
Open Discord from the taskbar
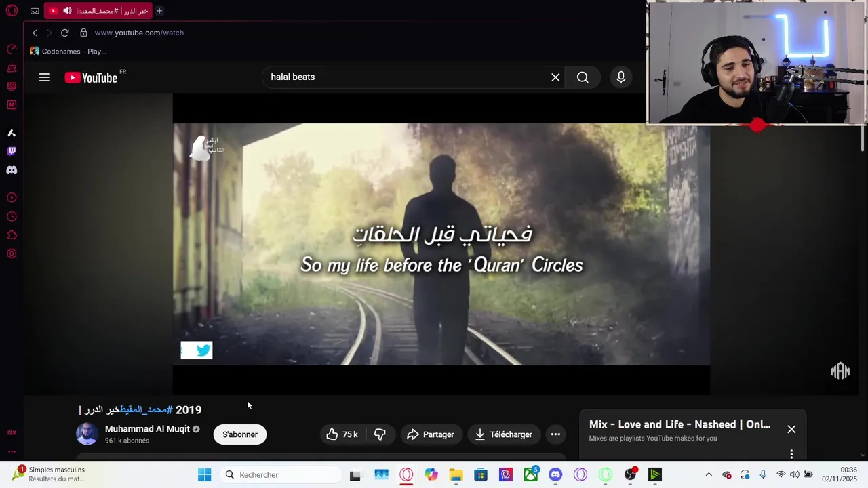pyautogui.click(x=555, y=474)
